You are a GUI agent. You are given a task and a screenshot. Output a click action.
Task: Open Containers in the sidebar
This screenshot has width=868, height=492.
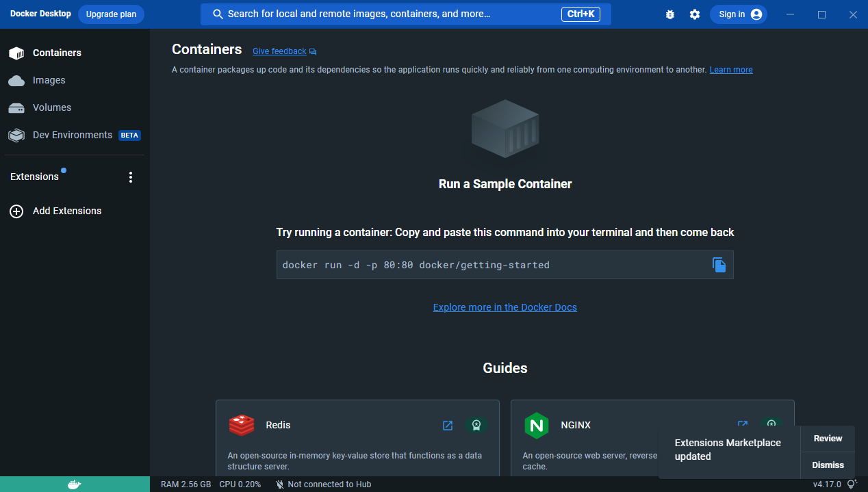(x=75, y=53)
